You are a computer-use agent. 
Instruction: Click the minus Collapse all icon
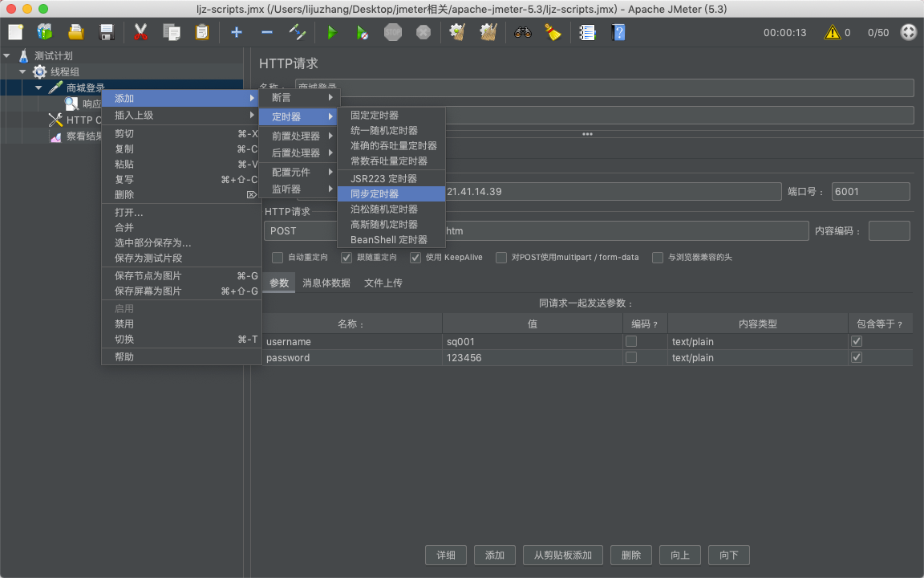coord(267,32)
